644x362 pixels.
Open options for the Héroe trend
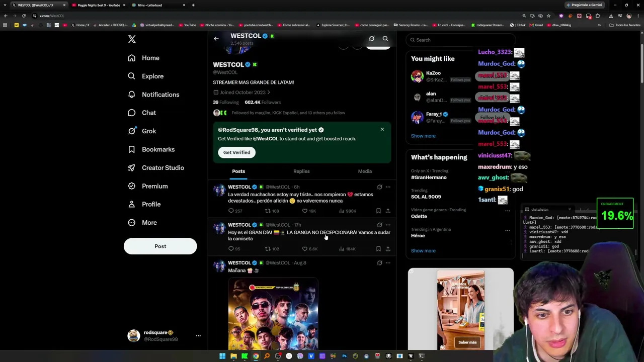click(x=507, y=230)
